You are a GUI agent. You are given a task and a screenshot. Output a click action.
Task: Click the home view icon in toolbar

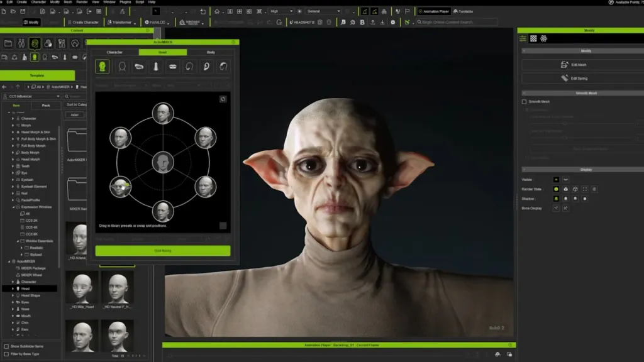tap(217, 11)
